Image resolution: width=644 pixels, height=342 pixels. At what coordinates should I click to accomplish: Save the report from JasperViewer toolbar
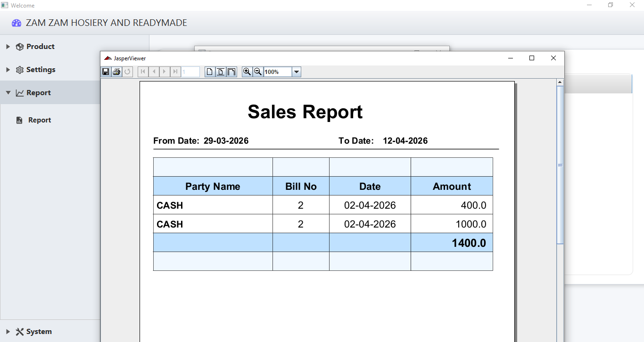pos(106,72)
